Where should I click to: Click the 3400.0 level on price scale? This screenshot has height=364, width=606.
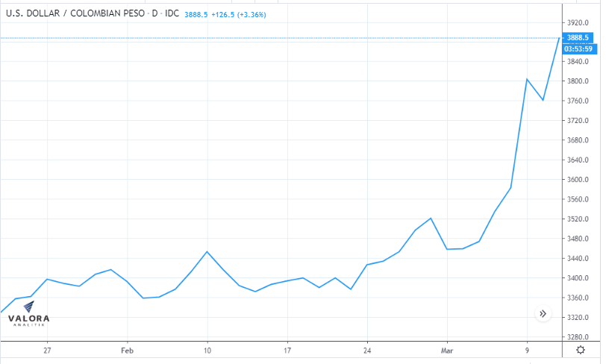pos(578,278)
